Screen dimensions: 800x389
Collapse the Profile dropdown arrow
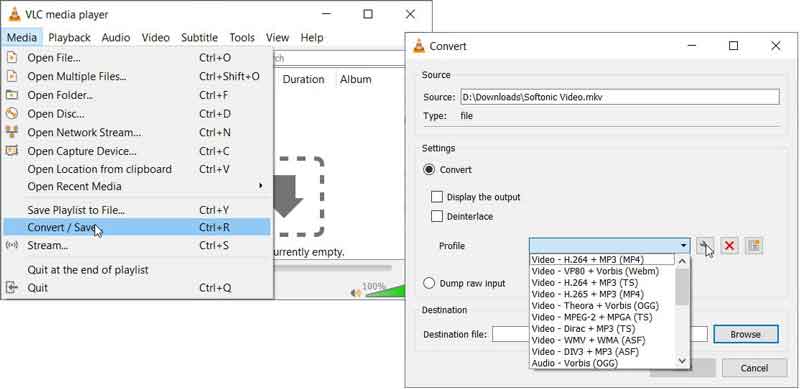pos(683,246)
